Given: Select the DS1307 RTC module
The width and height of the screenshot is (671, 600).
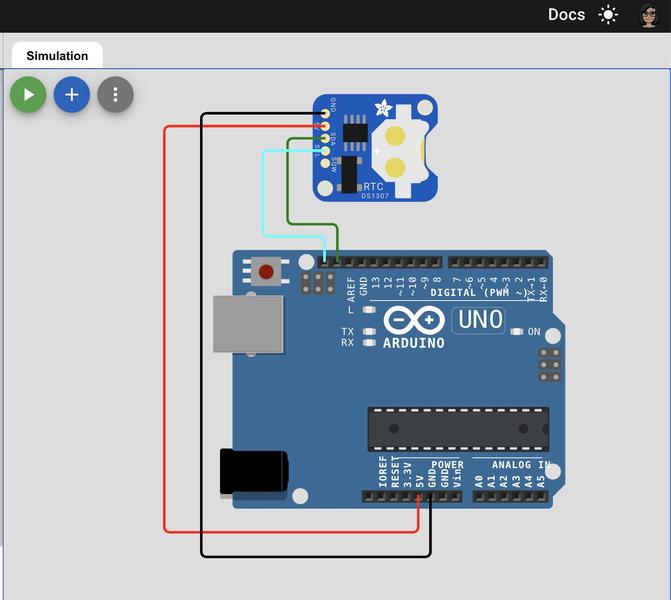Looking at the screenshot, I should 375,148.
